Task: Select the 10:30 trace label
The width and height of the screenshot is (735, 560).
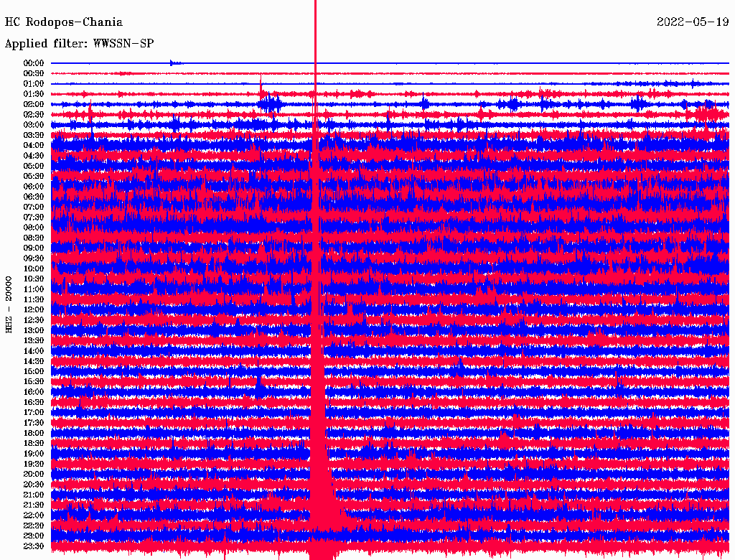Action: [x=34, y=279]
